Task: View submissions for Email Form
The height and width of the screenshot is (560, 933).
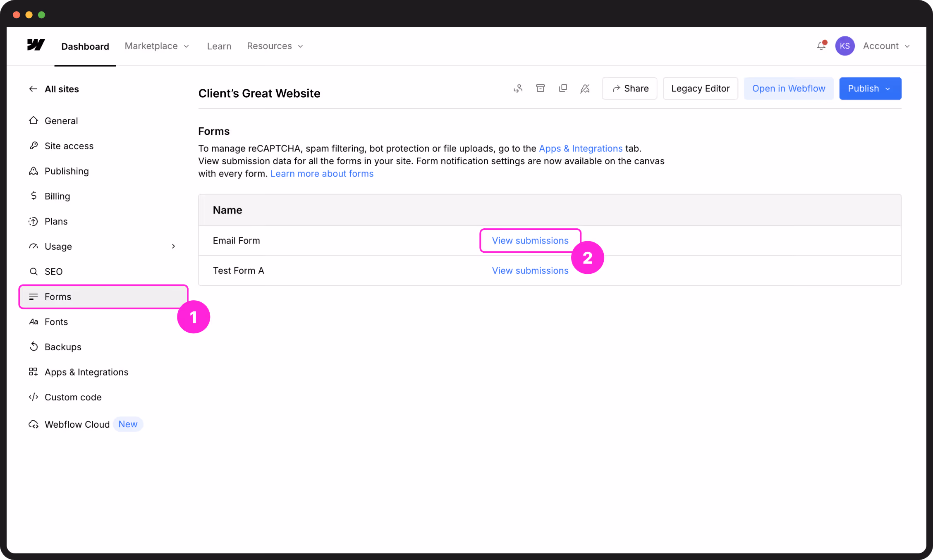Action: point(530,240)
